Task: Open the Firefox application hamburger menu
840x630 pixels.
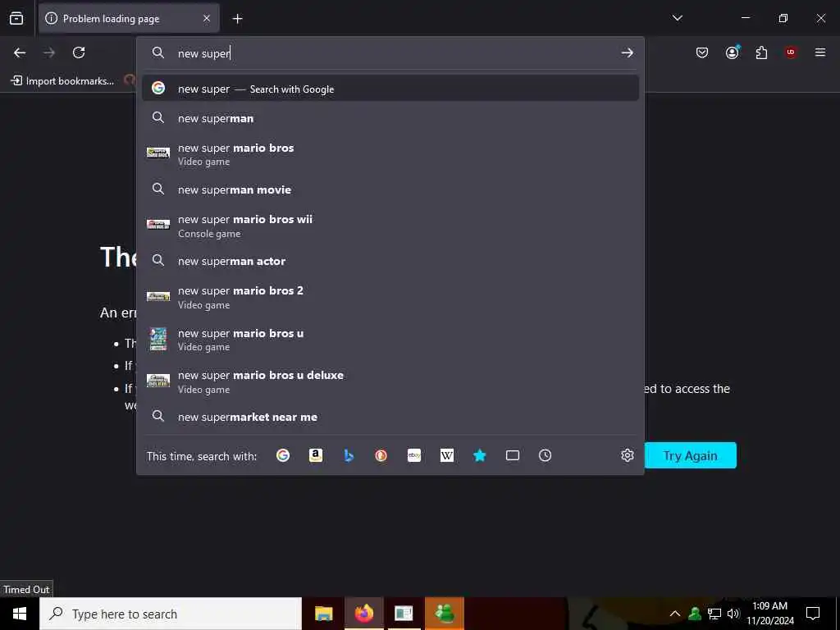Action: [820, 52]
